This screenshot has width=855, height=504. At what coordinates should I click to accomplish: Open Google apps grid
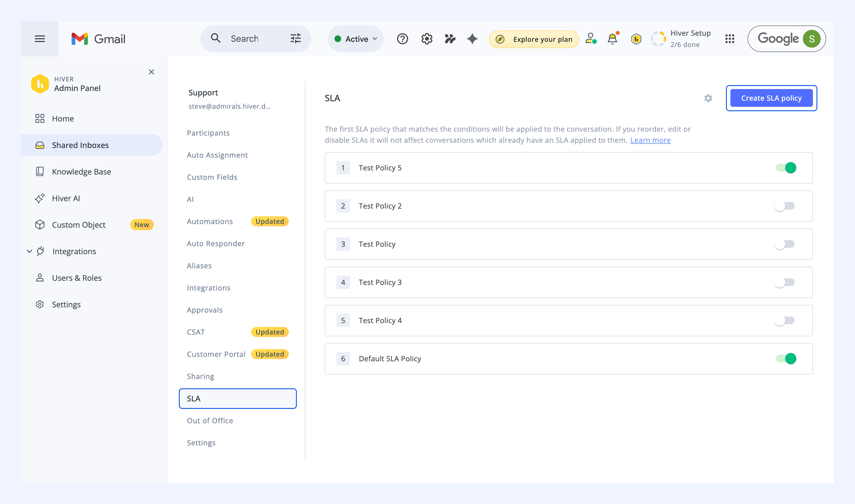(730, 39)
